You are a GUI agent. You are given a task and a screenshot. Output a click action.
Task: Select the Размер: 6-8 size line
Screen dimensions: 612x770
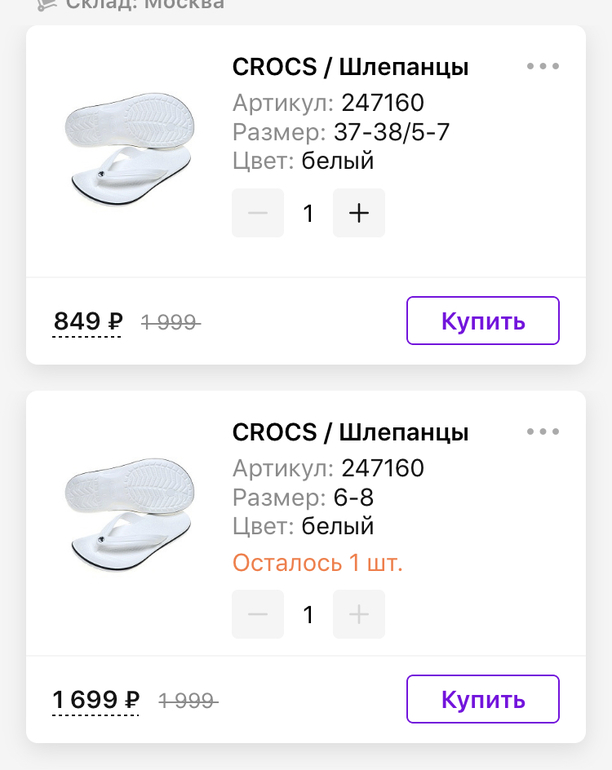(x=302, y=497)
